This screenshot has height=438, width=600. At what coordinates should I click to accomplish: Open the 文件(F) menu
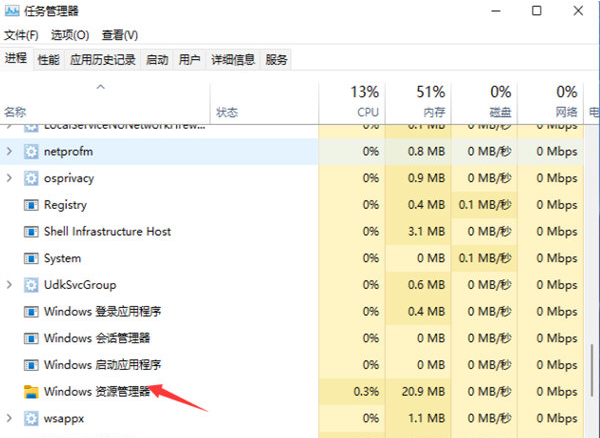point(21,35)
